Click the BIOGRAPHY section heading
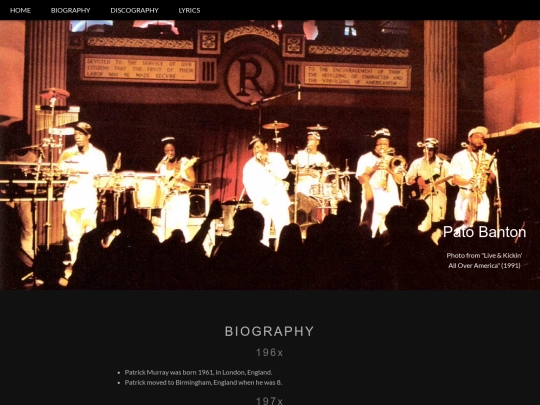The width and height of the screenshot is (540, 405). (x=269, y=331)
